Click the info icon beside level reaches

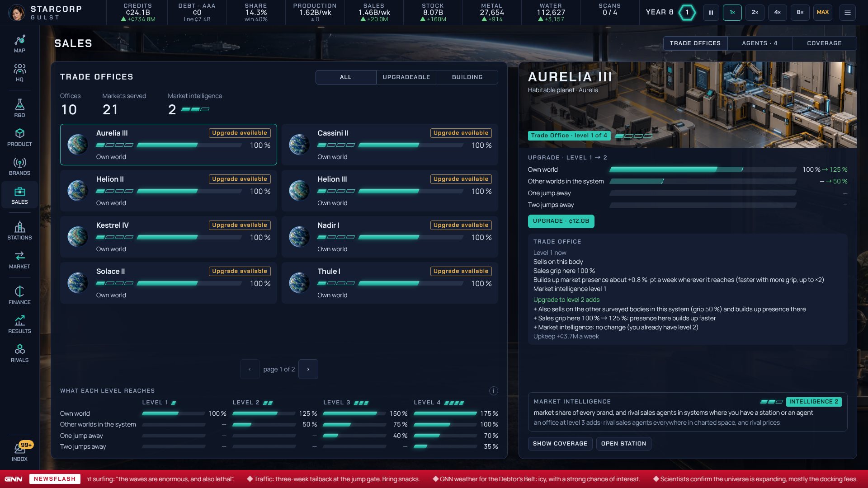[494, 391]
